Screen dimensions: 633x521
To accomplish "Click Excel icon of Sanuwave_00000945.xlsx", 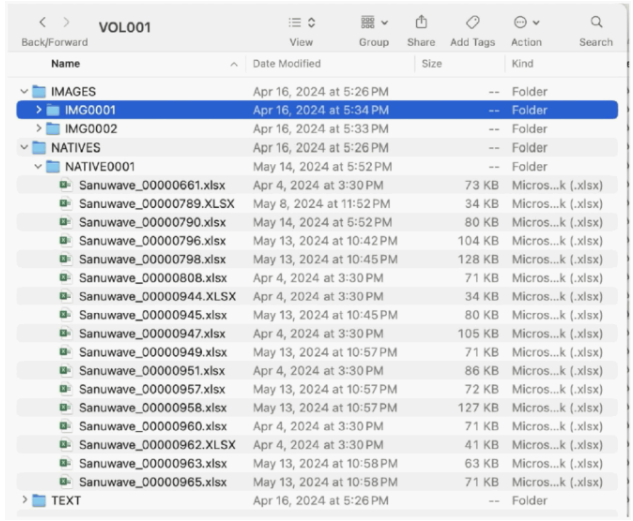I will click(65, 315).
